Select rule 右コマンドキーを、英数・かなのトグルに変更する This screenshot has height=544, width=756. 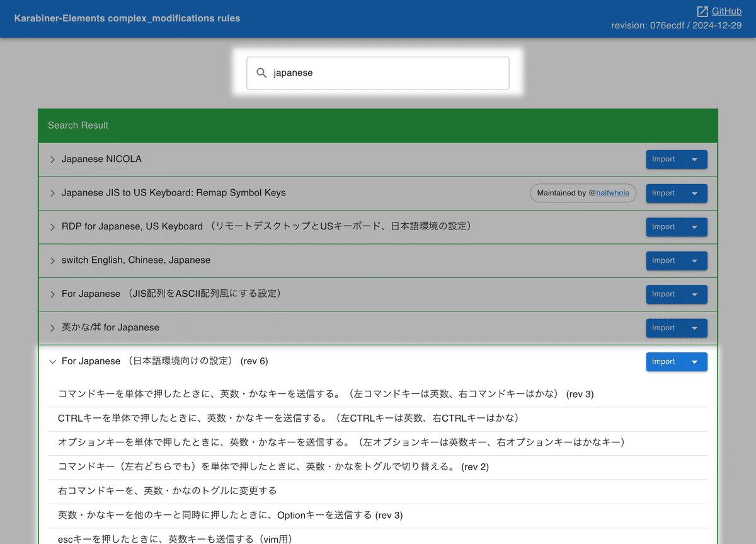coord(378,491)
